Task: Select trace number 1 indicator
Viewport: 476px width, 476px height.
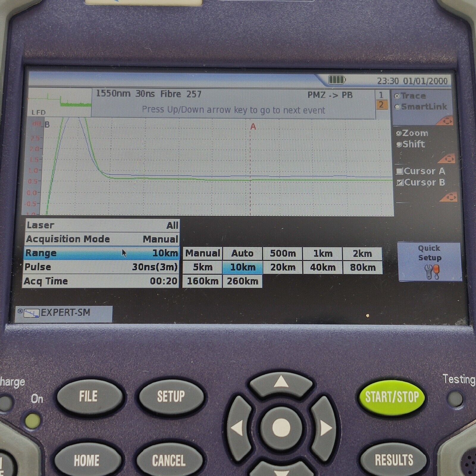Action: (x=381, y=95)
